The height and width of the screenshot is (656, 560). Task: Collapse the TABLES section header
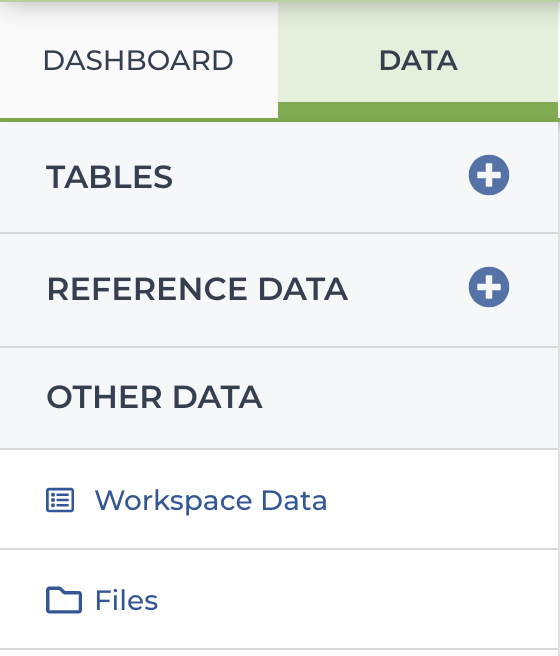pyautogui.click(x=279, y=177)
